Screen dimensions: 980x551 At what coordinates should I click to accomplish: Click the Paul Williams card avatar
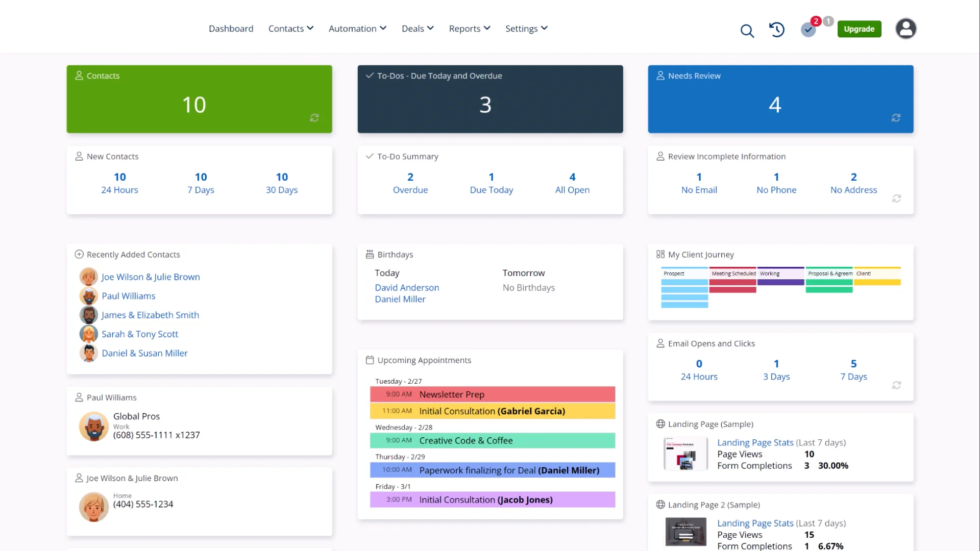[94, 427]
